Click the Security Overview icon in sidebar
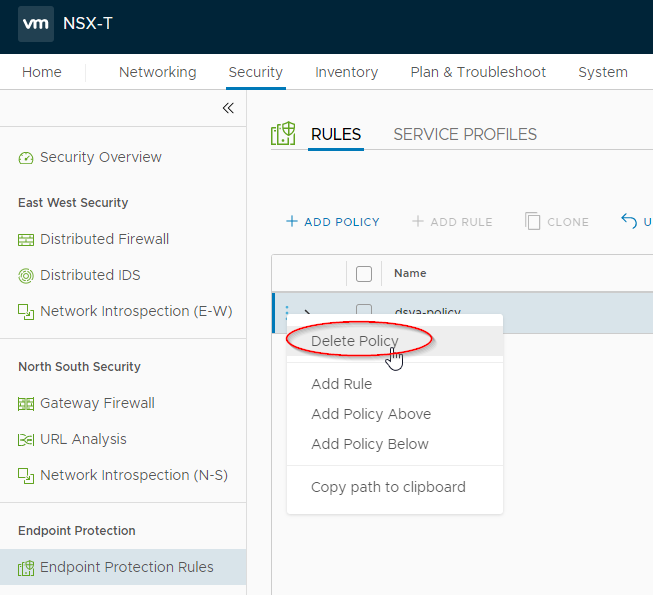The width and height of the screenshot is (653, 595). (x=26, y=158)
